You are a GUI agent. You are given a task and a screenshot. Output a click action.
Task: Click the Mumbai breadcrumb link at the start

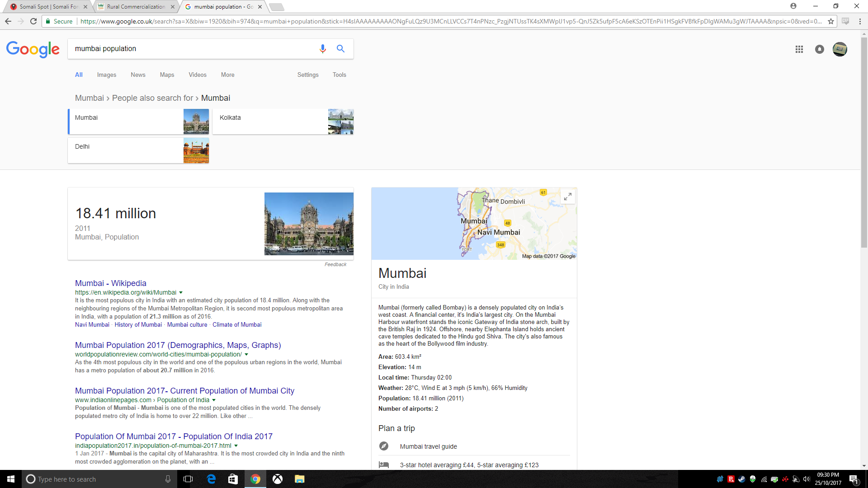[x=90, y=98]
